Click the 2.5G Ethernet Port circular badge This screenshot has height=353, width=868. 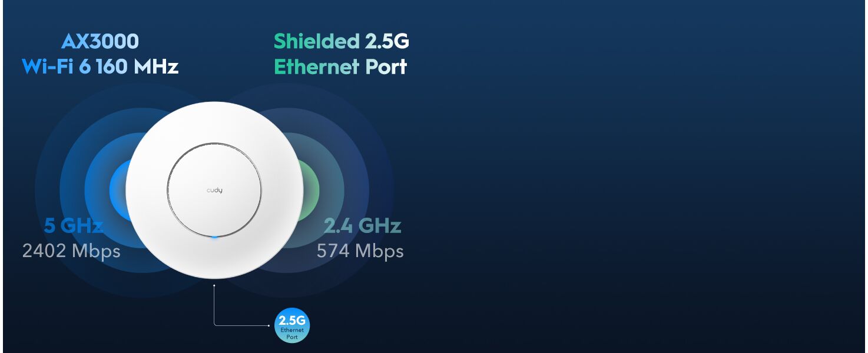coord(292,325)
